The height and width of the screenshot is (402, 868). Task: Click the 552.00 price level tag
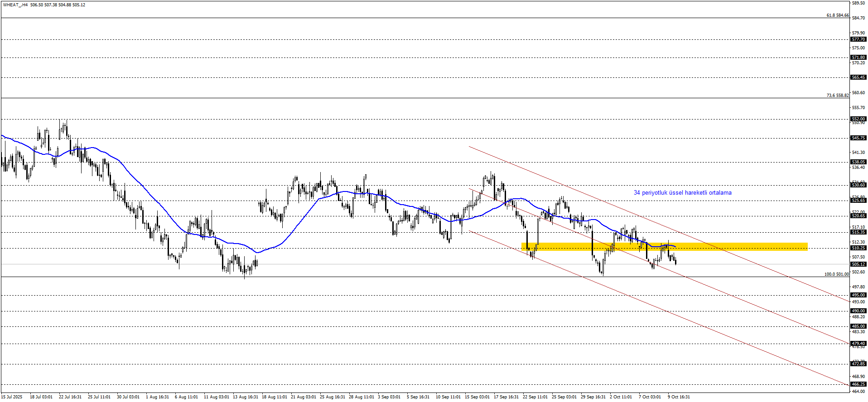[858, 119]
